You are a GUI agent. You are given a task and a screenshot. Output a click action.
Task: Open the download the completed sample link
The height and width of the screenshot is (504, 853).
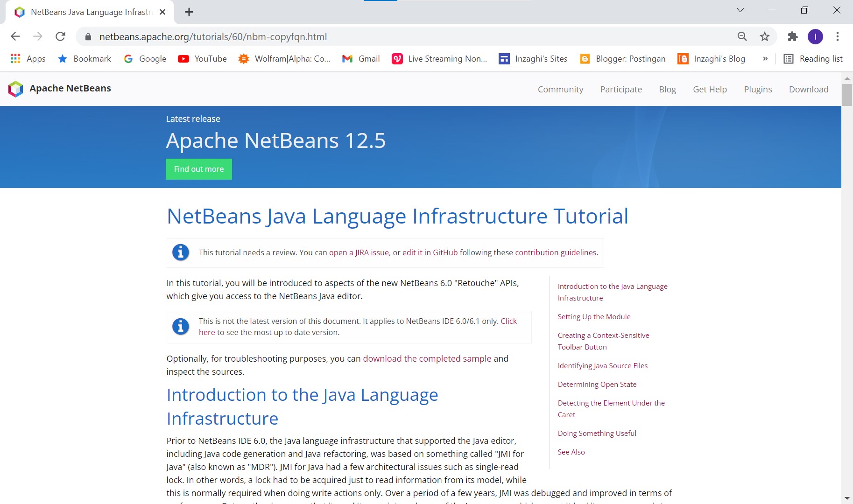pyautogui.click(x=427, y=358)
